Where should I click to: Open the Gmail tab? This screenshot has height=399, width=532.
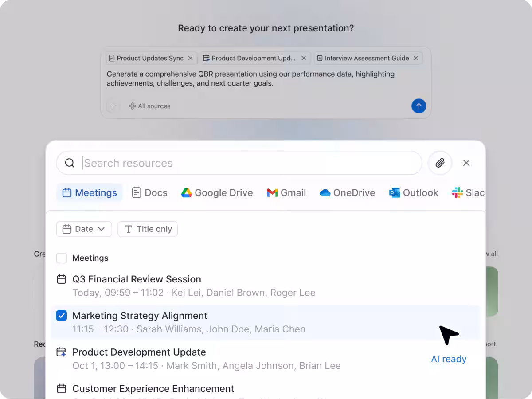click(286, 192)
